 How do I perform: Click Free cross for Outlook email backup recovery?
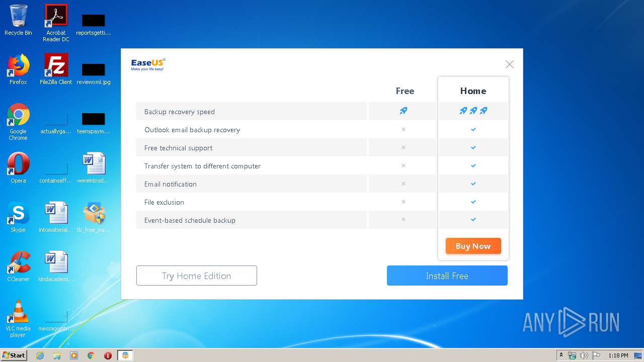coord(404,129)
